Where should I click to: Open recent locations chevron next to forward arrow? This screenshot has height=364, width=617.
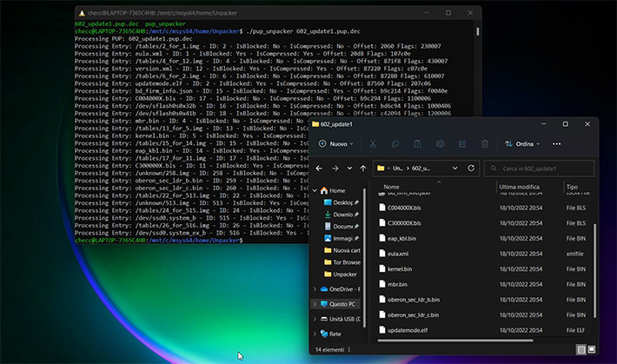click(349, 169)
